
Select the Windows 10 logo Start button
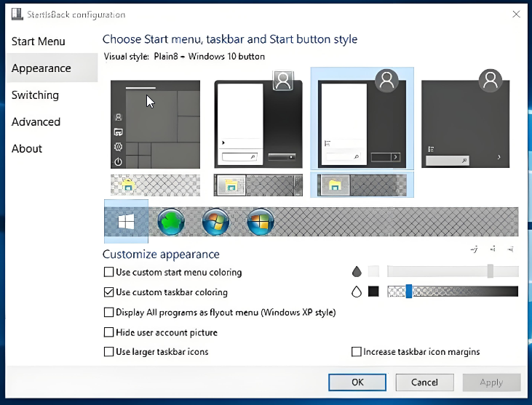pyautogui.click(x=126, y=221)
